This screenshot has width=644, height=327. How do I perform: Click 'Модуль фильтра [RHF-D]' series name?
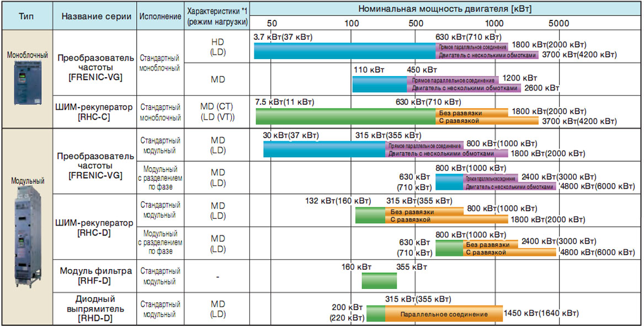click(x=96, y=276)
